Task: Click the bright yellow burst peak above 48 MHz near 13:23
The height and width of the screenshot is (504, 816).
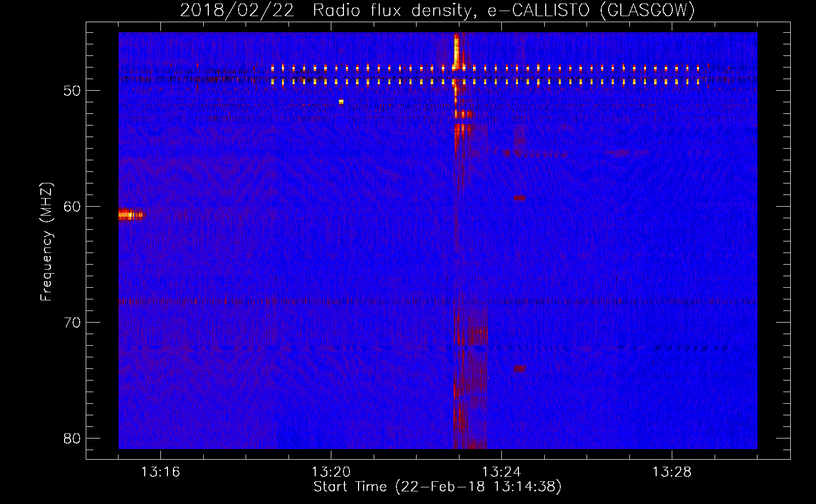Action: 456,51
